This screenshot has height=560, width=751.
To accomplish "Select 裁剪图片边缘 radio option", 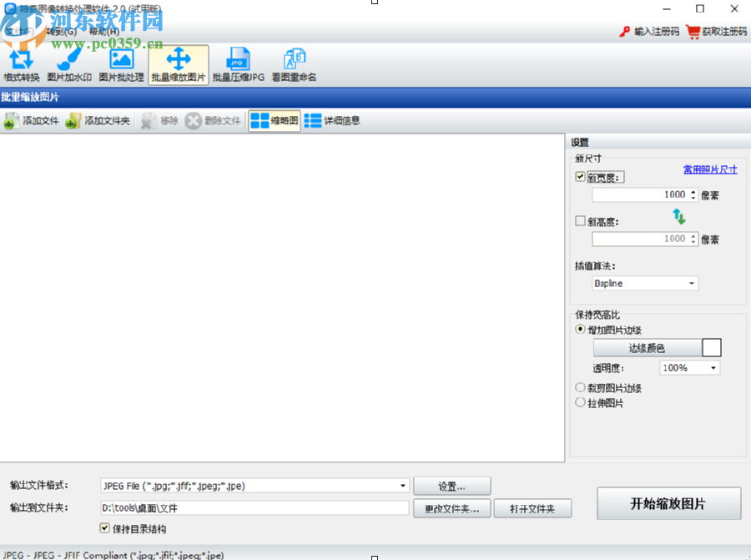I will click(x=580, y=387).
